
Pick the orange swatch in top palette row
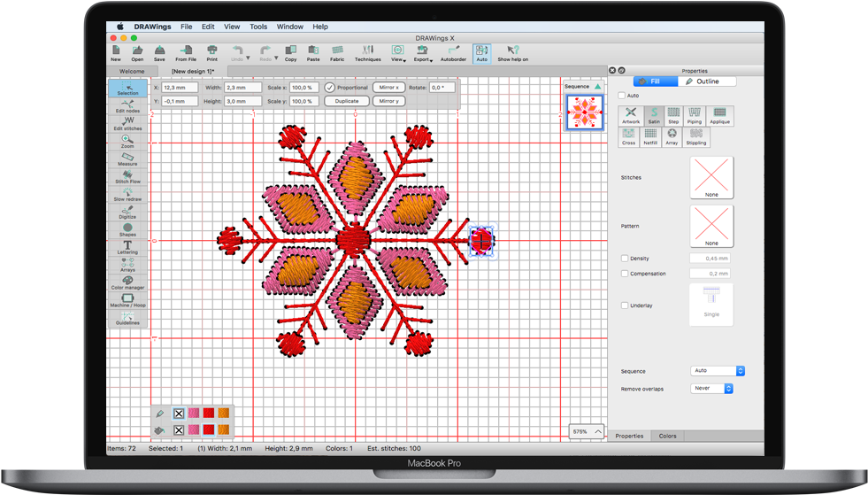point(224,414)
